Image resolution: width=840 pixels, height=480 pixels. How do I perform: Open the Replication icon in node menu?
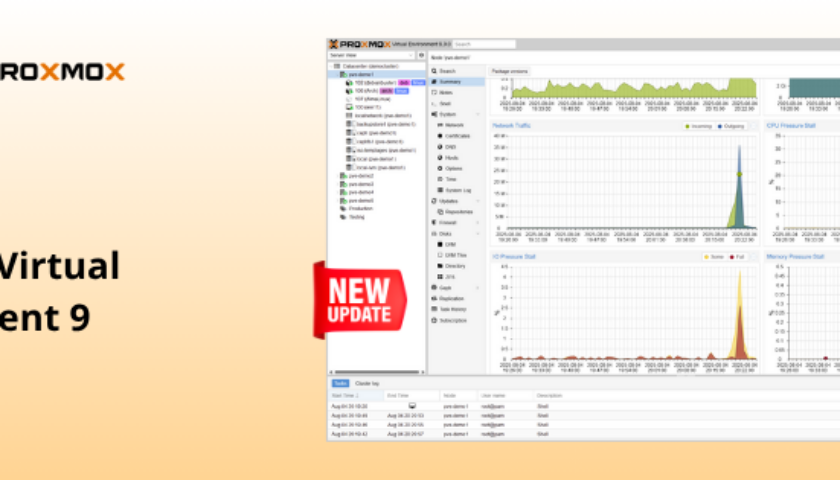pyautogui.click(x=434, y=298)
